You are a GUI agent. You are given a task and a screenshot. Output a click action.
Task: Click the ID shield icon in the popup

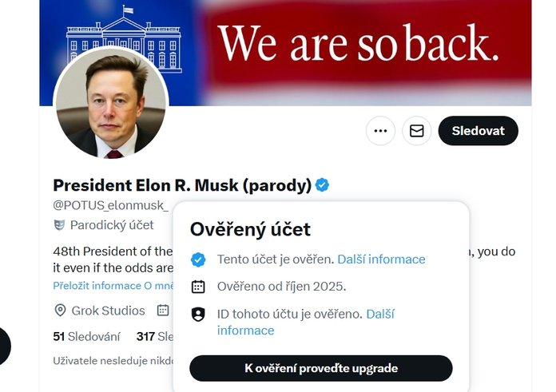coord(198,315)
